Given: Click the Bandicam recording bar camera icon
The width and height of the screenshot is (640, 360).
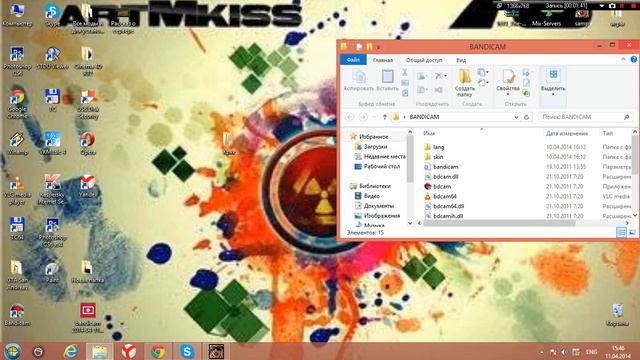Looking at the screenshot, I should pyautogui.click(x=612, y=6).
